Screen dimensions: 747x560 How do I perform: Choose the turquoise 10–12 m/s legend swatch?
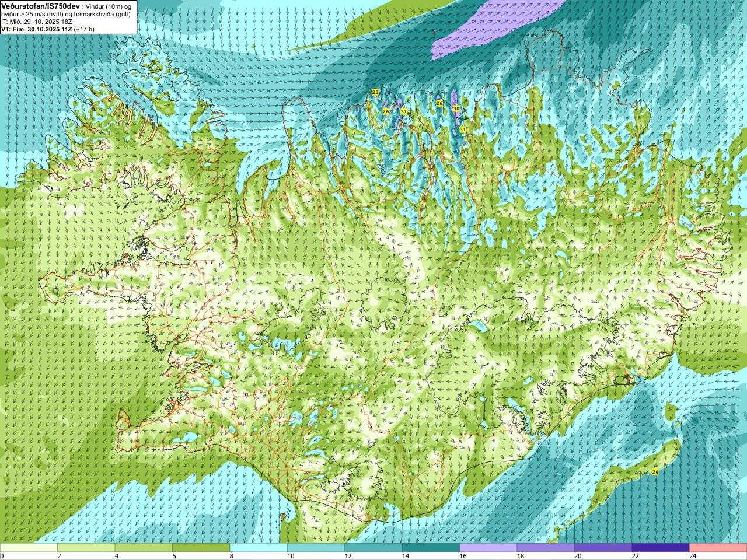point(316,548)
